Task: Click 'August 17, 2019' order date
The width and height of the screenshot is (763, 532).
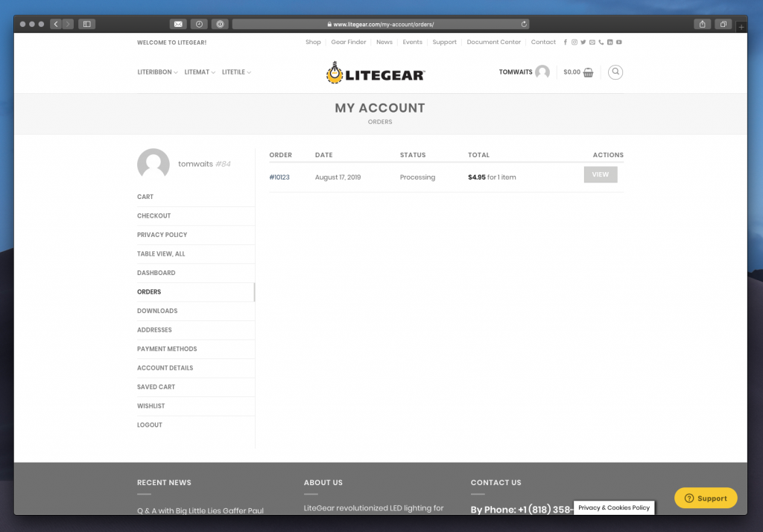Action: click(x=338, y=177)
